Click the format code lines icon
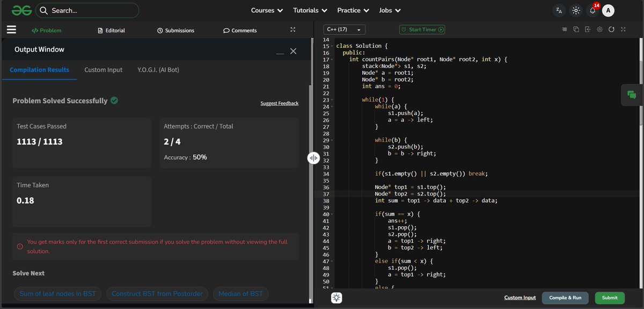 click(564, 30)
